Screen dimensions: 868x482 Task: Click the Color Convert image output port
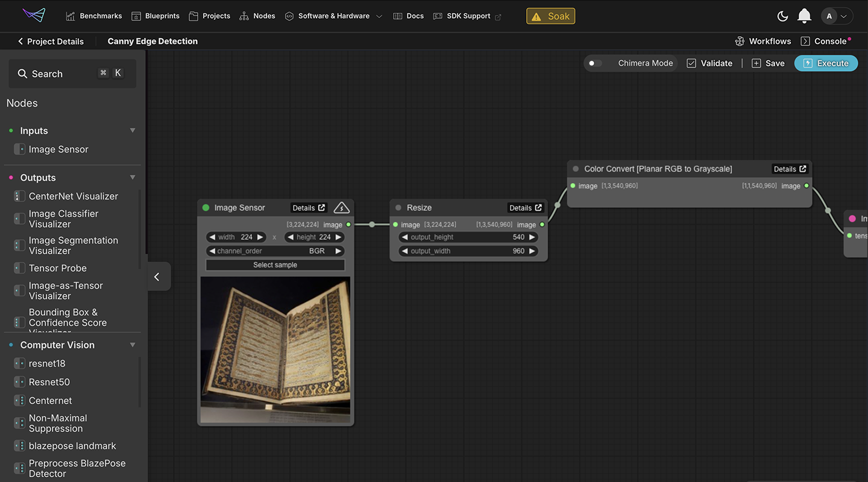coord(807,186)
